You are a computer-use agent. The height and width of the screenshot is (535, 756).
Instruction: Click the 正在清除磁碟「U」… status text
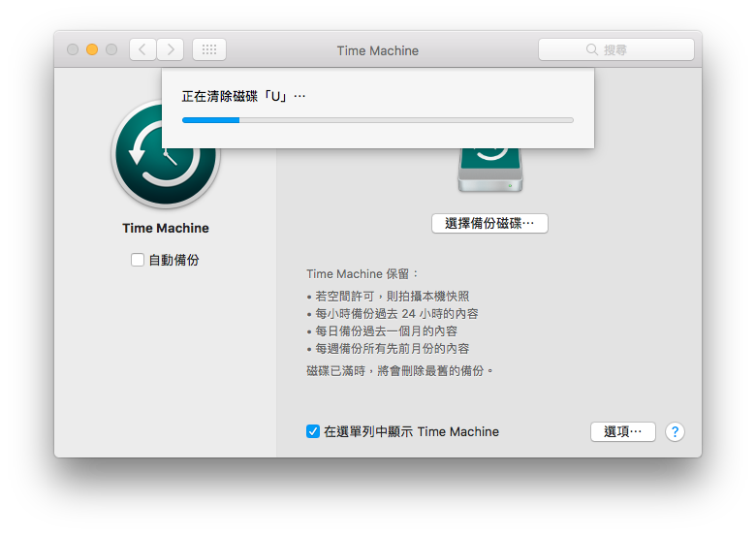click(x=243, y=96)
